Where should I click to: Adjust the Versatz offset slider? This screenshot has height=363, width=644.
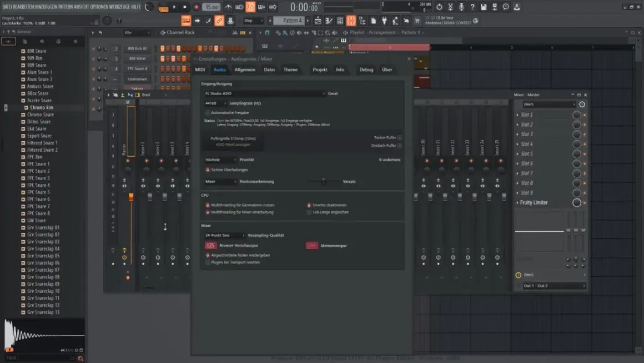tap(324, 181)
